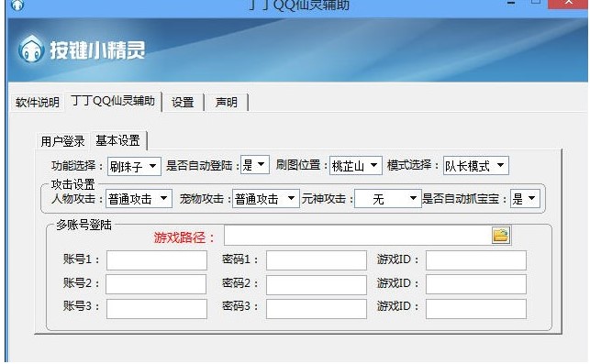This screenshot has height=364, width=590.
Task: Focus the 游戏ID field in 账号3 row
Action: [476, 309]
